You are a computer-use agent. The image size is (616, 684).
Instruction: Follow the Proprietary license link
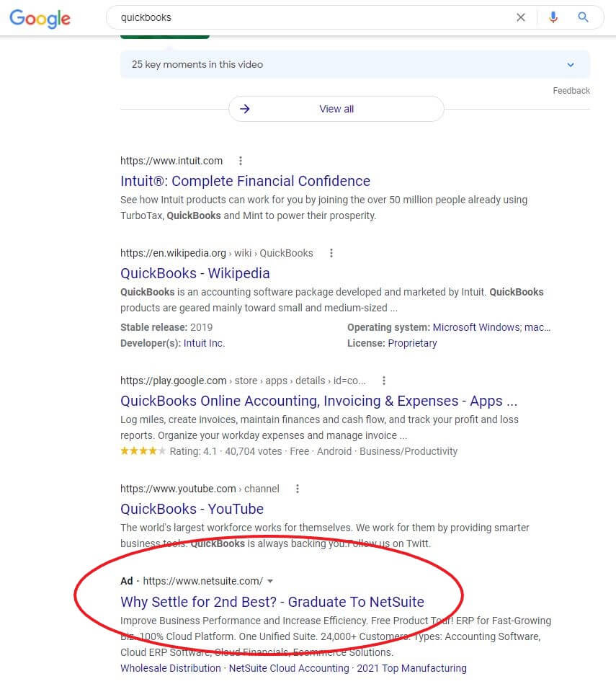click(412, 343)
